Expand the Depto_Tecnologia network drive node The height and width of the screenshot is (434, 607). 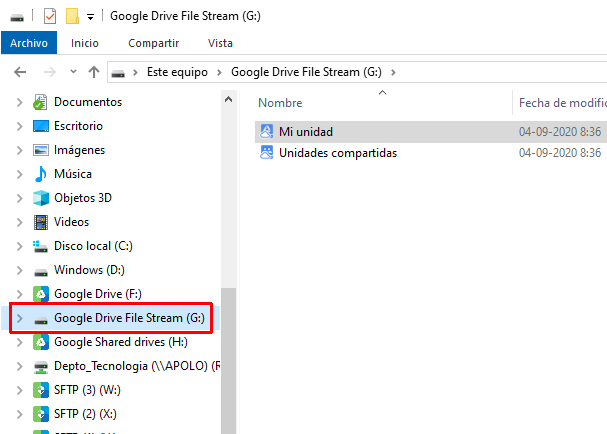tap(20, 366)
